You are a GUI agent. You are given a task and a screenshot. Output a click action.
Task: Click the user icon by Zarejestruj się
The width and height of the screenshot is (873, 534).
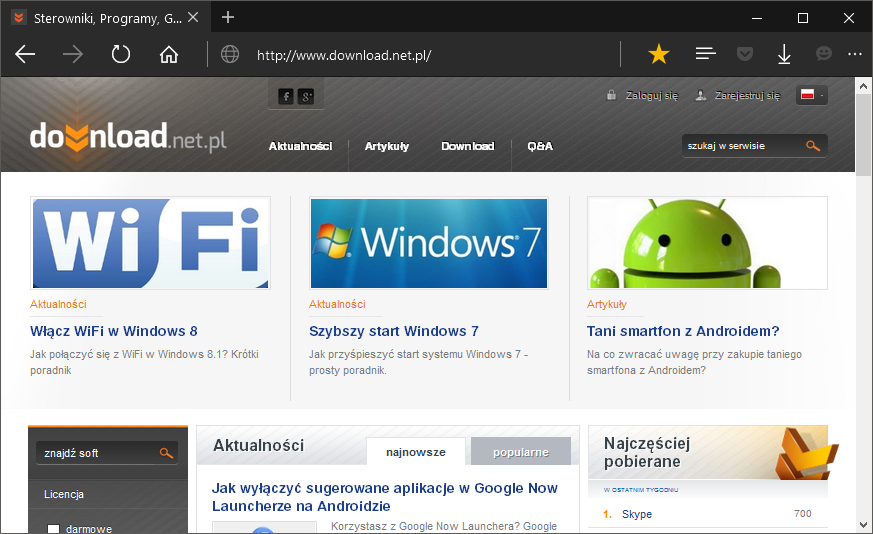pos(700,95)
